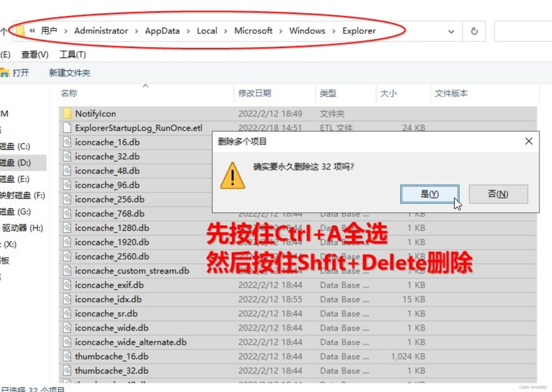Click the iconcache_96.db file icon

pos(67,185)
